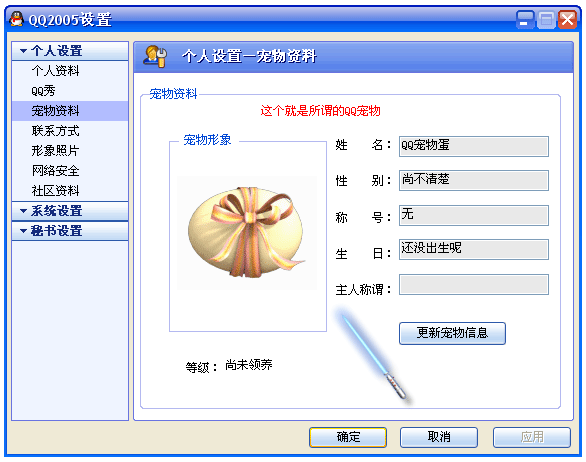Click the empty 主人称谓 field
The height and width of the screenshot is (462, 586).
click(x=474, y=285)
